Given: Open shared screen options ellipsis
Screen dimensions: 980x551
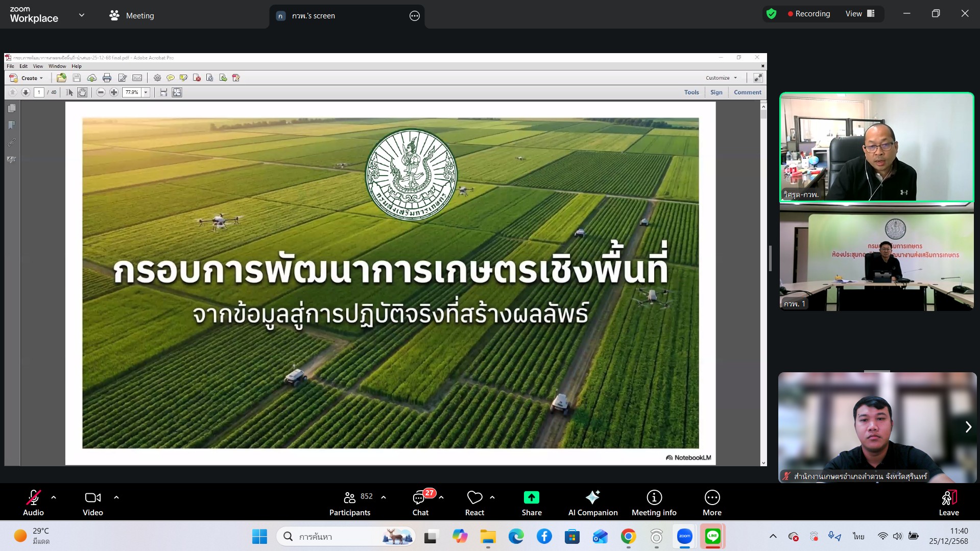Looking at the screenshot, I should click(415, 16).
